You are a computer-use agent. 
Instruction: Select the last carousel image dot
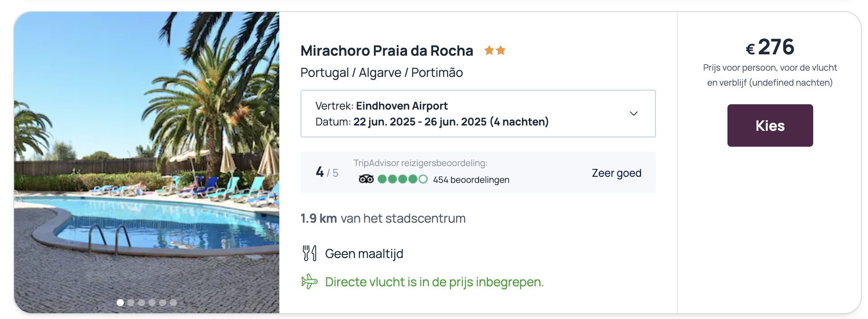point(173,303)
